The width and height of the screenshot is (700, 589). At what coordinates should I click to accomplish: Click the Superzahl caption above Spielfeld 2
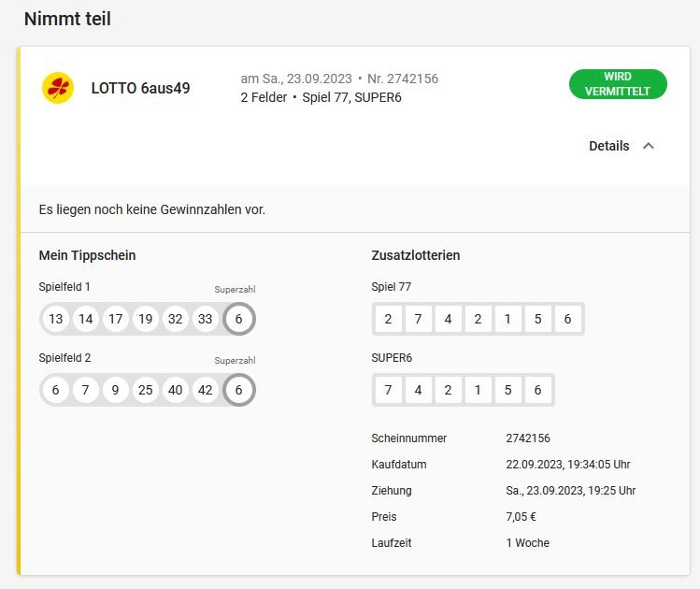[235, 360]
